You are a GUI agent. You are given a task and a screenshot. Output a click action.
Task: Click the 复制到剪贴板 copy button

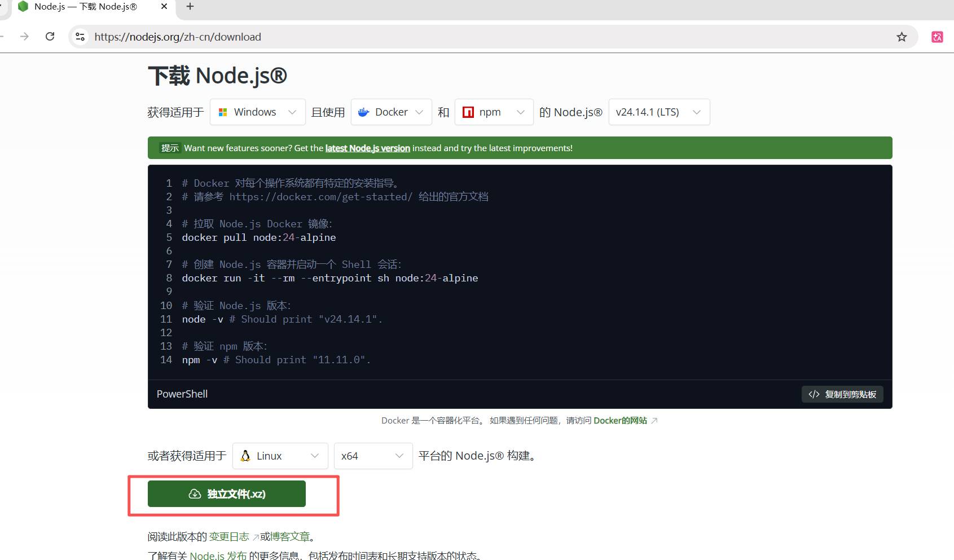pyautogui.click(x=842, y=394)
